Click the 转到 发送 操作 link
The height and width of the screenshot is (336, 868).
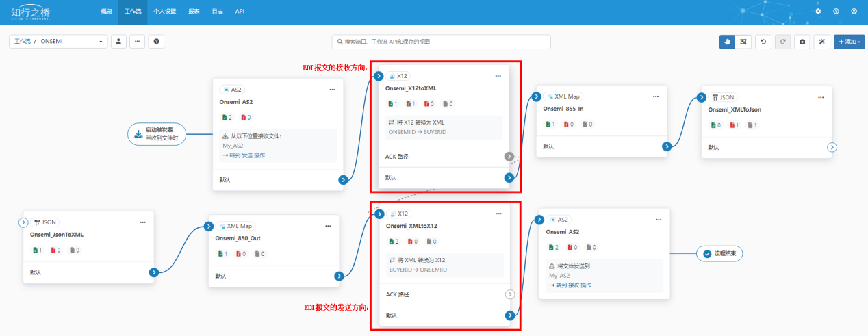click(244, 155)
